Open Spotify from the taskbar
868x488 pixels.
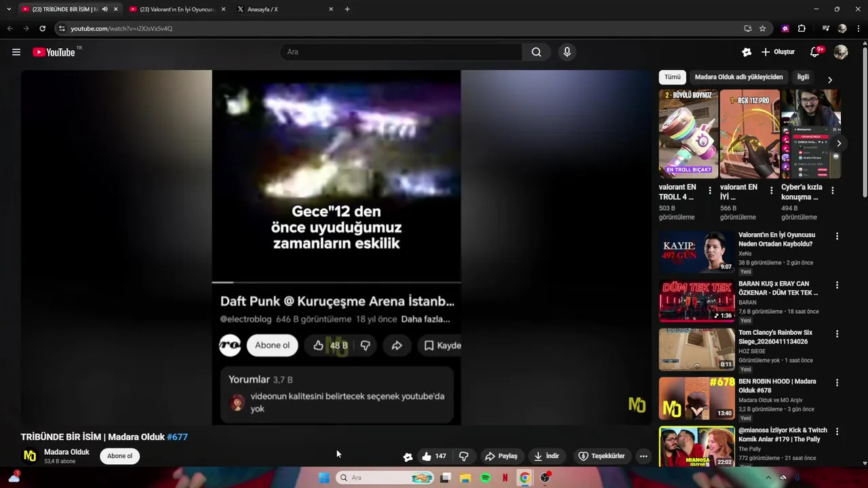[x=486, y=478]
